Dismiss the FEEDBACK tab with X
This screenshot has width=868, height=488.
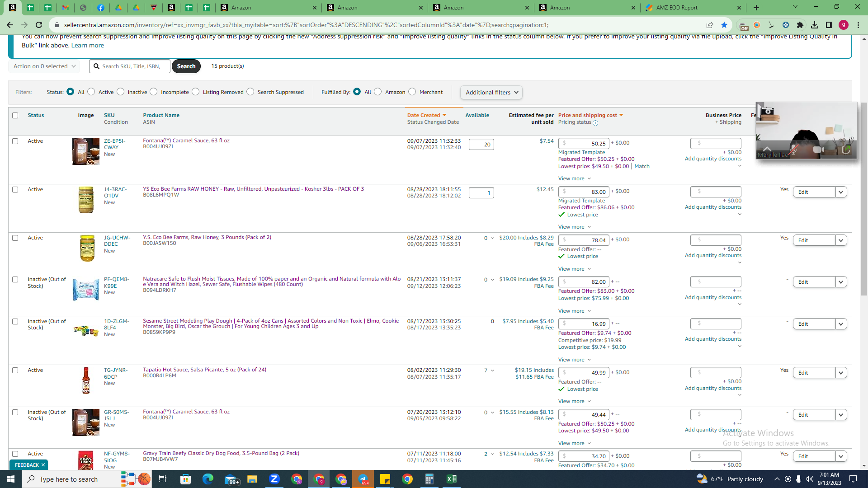tap(43, 465)
